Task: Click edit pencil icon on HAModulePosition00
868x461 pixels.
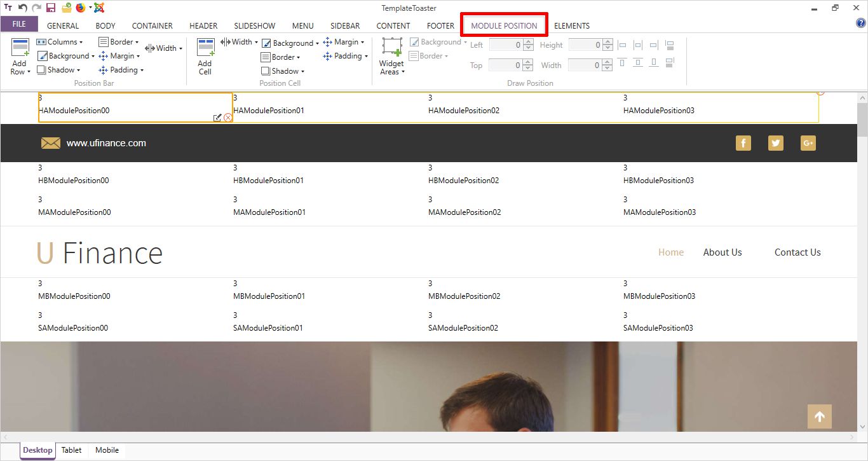Action: click(x=217, y=118)
